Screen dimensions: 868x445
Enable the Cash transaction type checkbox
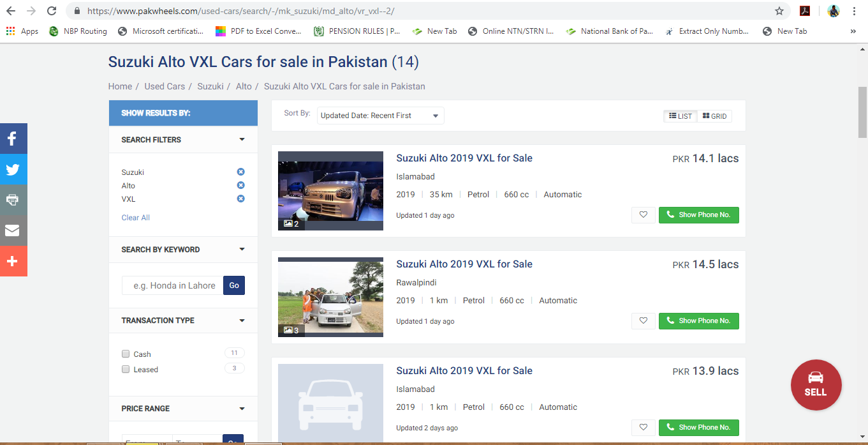[x=126, y=354]
